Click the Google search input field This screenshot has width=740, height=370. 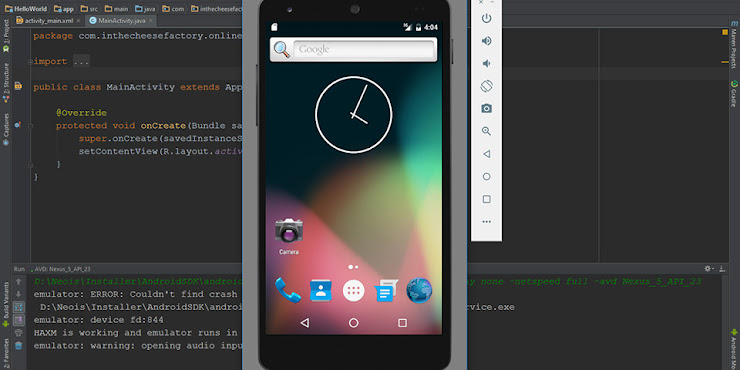click(363, 49)
